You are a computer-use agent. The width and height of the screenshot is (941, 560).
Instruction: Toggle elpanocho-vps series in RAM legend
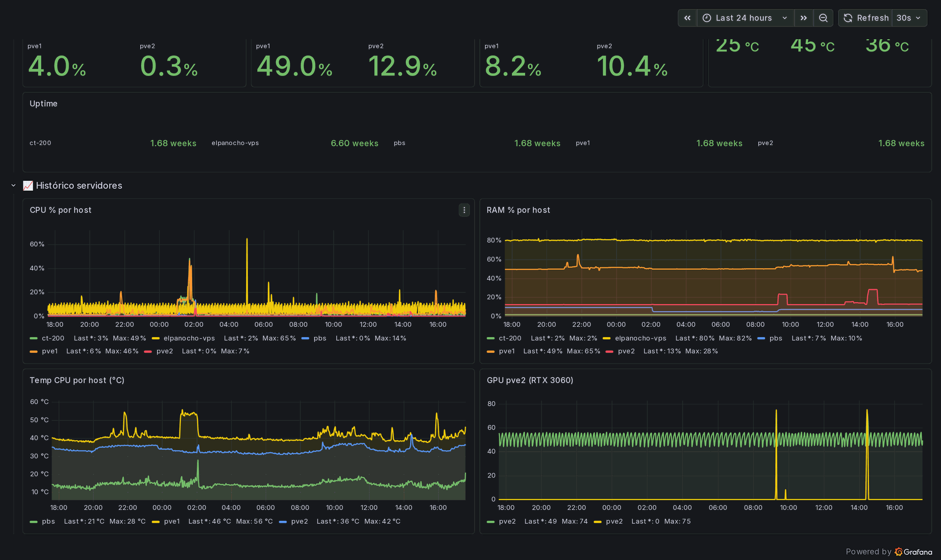[641, 339]
